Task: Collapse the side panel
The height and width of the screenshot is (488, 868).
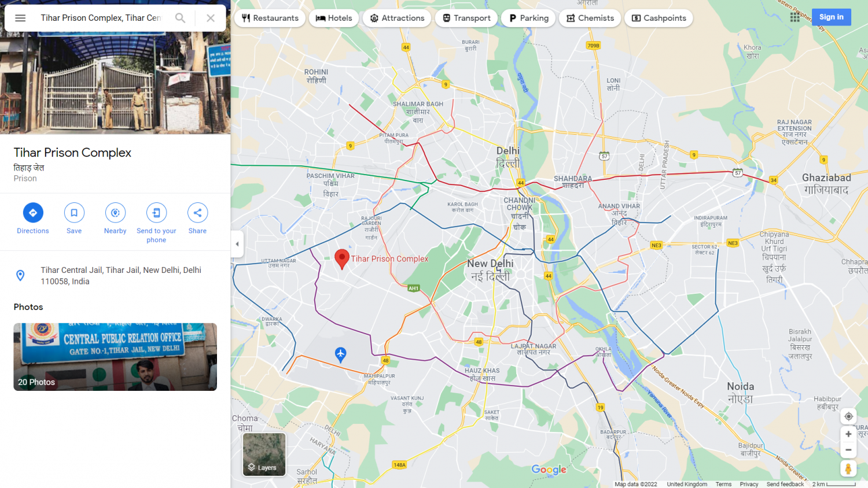Action: coord(237,244)
